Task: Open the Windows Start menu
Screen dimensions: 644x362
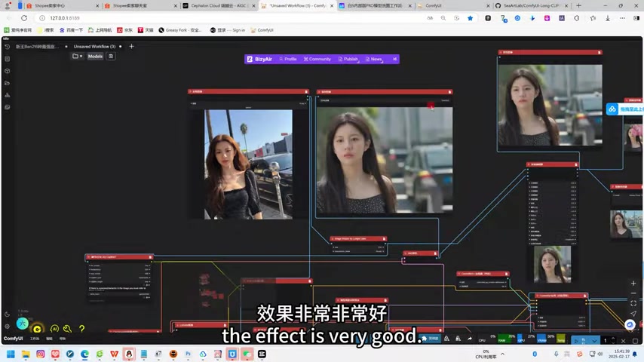Action: pyautogui.click(x=11, y=354)
